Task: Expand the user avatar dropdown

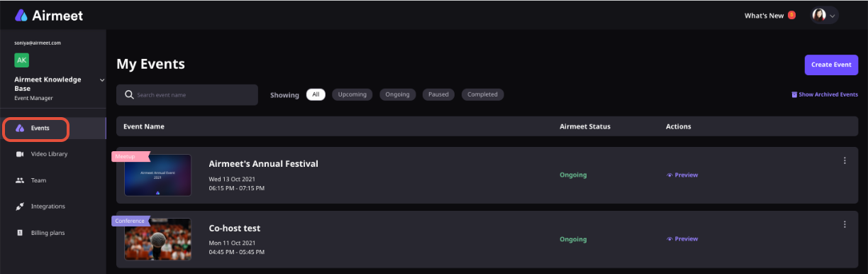Action: pos(825,15)
